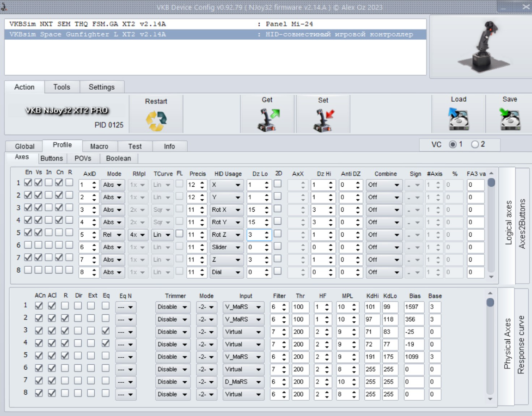This screenshot has width=532, height=416.
Task: Toggle En checkbox for logical axis 6
Action: click(x=28, y=245)
